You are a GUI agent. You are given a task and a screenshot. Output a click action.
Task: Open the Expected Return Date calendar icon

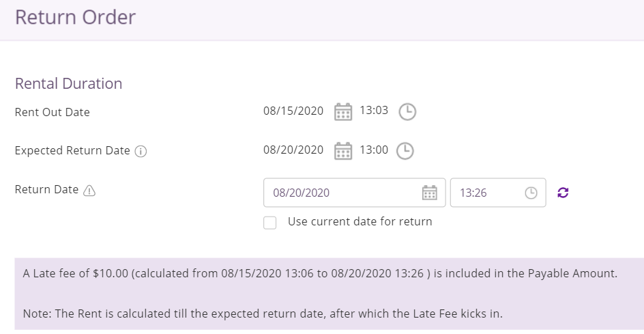(343, 151)
